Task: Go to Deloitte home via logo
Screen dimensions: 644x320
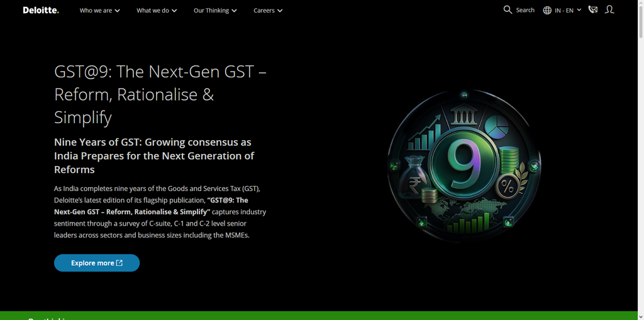Action: click(x=41, y=10)
